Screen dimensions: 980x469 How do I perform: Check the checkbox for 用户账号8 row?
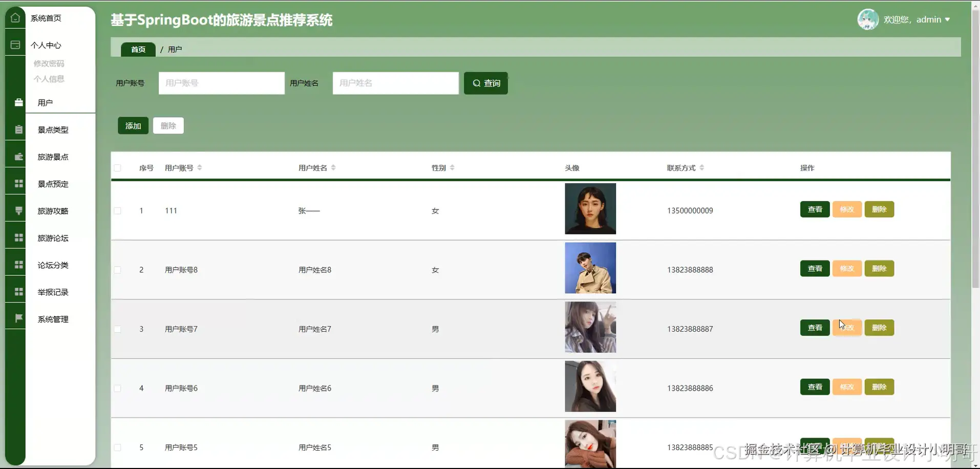pyautogui.click(x=117, y=270)
